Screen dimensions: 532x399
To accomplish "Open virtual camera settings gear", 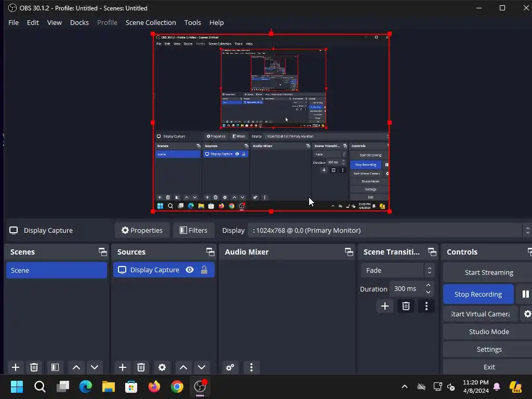I will [527, 314].
